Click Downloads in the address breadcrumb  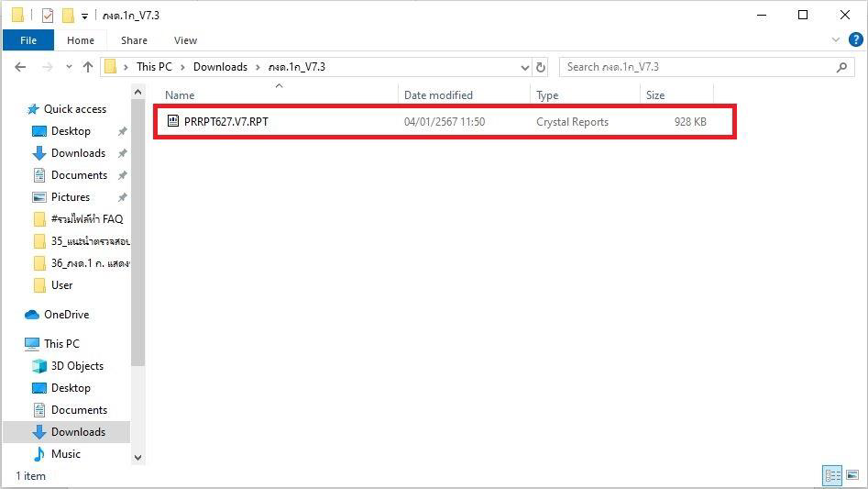[220, 67]
